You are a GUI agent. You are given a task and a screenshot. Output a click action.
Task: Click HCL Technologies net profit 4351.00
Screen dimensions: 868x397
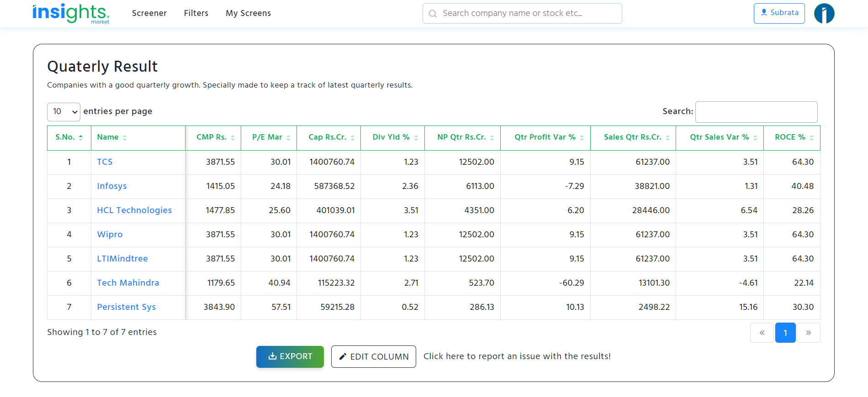coord(479,210)
